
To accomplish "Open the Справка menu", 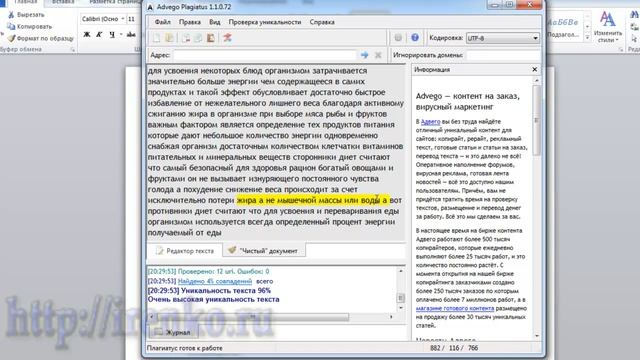I will (x=322, y=22).
